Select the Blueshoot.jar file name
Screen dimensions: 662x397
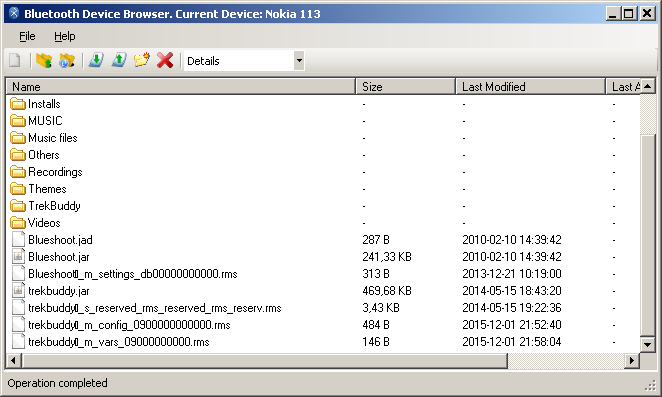(x=59, y=257)
